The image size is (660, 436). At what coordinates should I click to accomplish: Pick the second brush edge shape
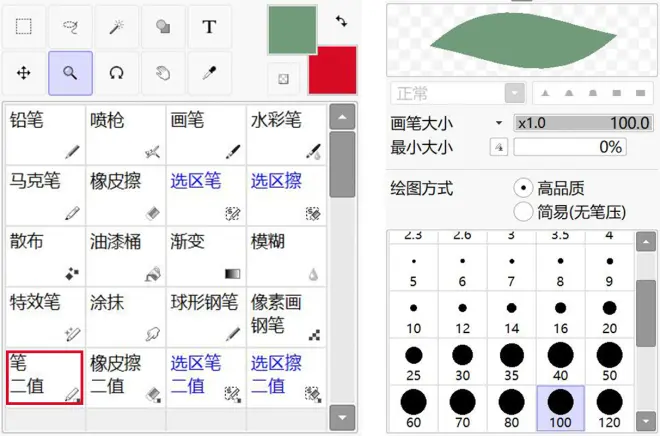[569, 93]
